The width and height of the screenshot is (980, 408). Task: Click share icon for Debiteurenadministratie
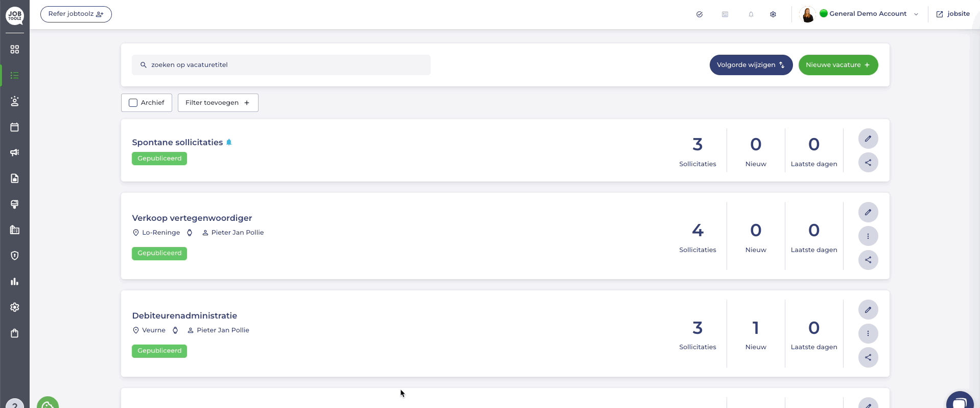[868, 357]
